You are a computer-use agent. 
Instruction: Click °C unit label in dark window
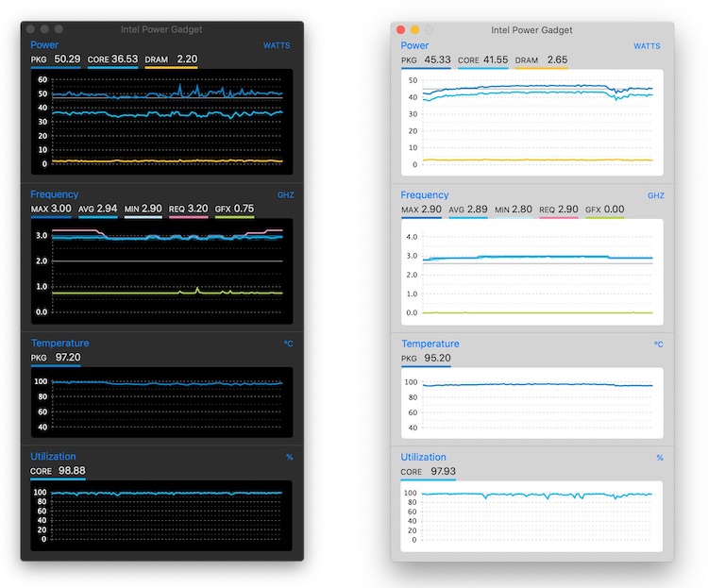(288, 344)
